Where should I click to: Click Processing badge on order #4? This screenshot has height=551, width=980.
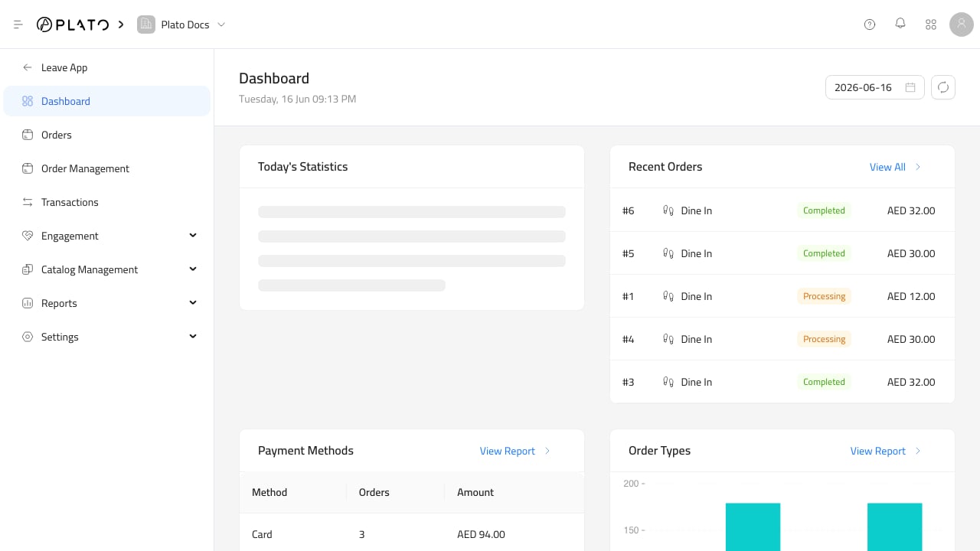coord(824,339)
